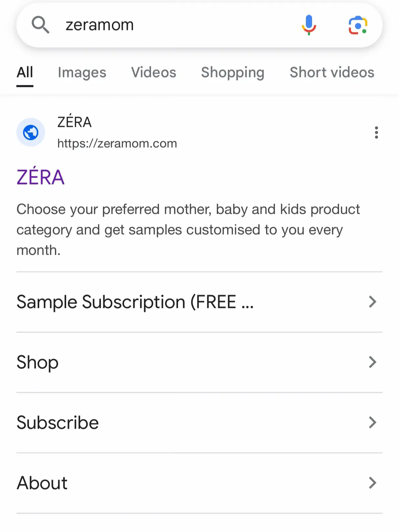
Task: Open Google Lens camera search
Action: point(358,25)
